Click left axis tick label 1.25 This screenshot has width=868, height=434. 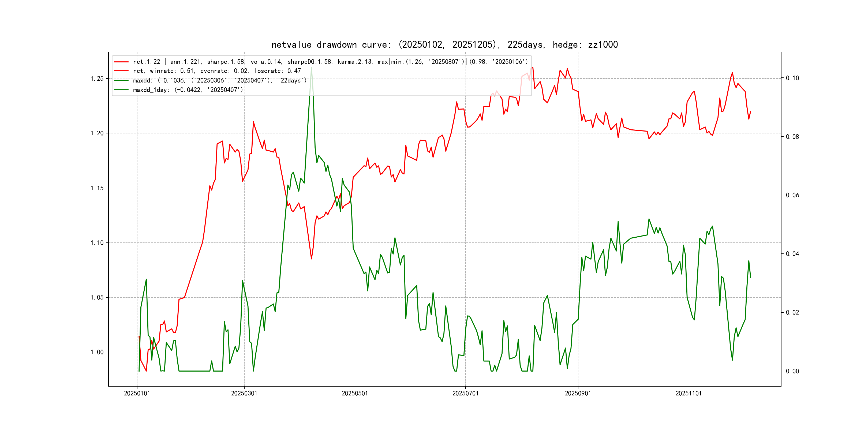point(97,78)
